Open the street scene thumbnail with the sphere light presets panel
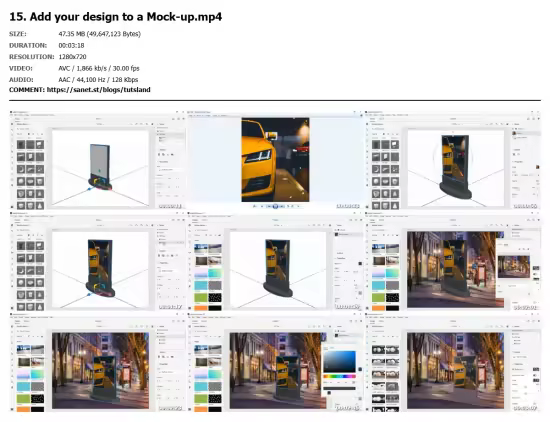This screenshot has height=422, width=550. point(453,362)
